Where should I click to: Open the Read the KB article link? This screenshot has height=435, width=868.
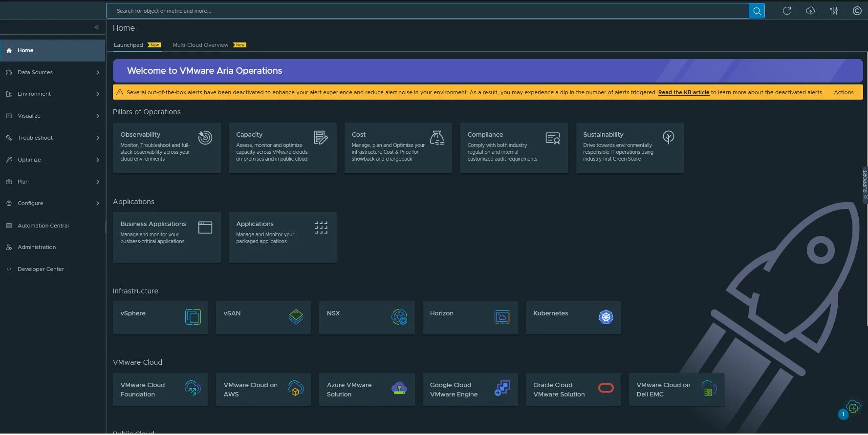tap(683, 92)
